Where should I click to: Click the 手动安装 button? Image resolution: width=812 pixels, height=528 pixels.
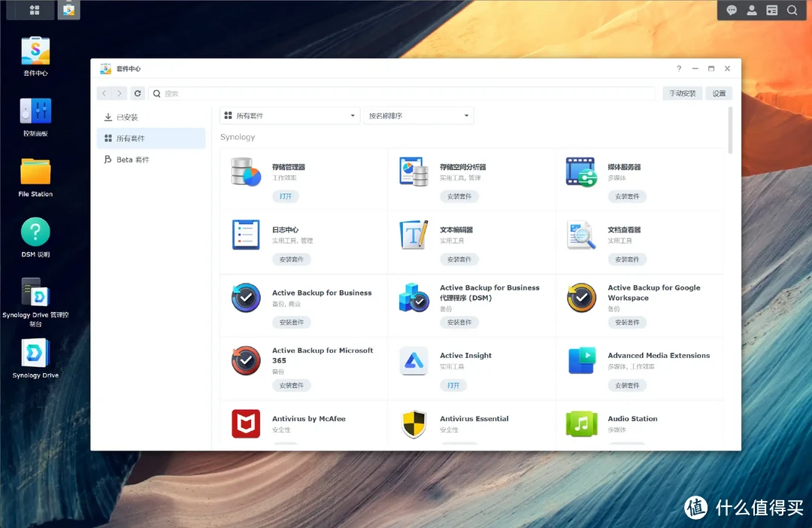[683, 93]
